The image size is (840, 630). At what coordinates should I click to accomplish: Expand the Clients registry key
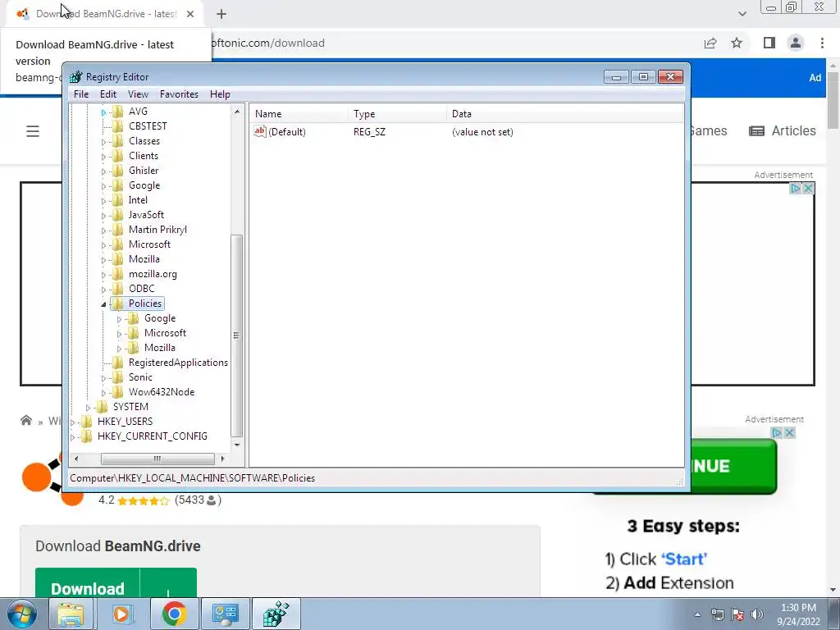(x=103, y=157)
